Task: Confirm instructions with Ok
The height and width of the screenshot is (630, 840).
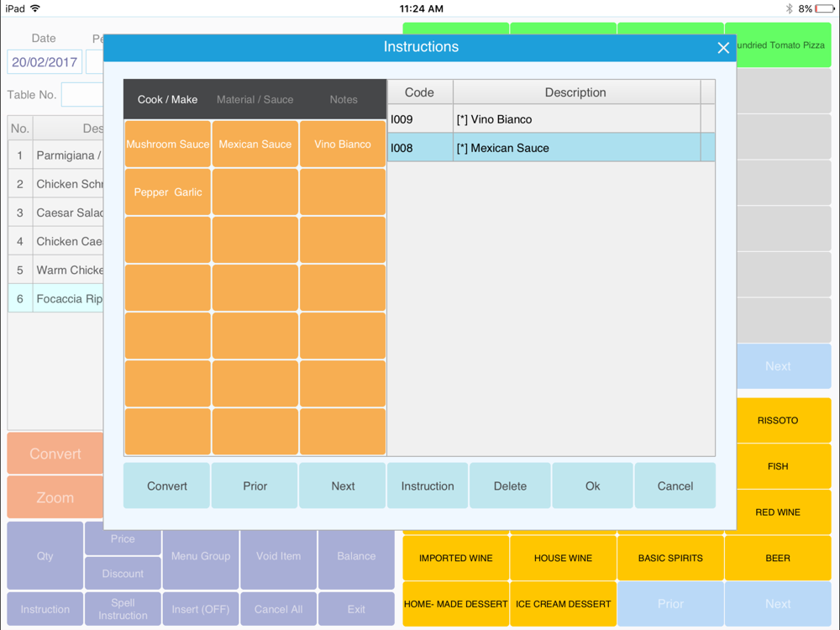Action: pyautogui.click(x=592, y=486)
